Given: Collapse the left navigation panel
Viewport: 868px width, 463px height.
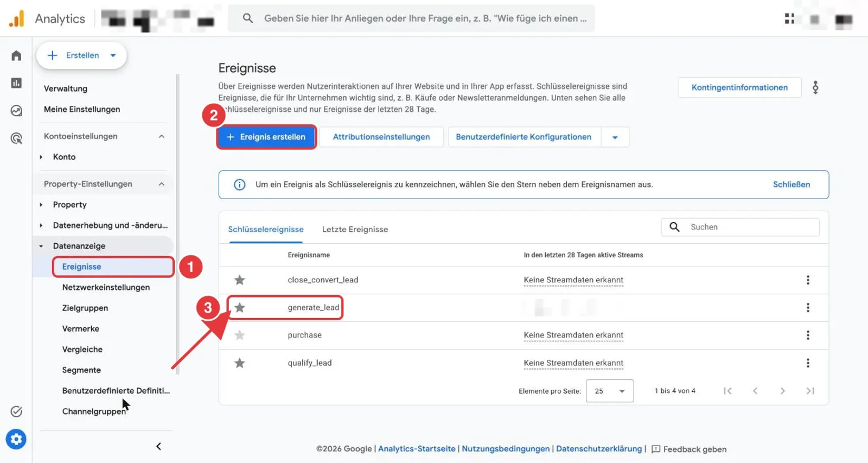Looking at the screenshot, I should coord(158,446).
